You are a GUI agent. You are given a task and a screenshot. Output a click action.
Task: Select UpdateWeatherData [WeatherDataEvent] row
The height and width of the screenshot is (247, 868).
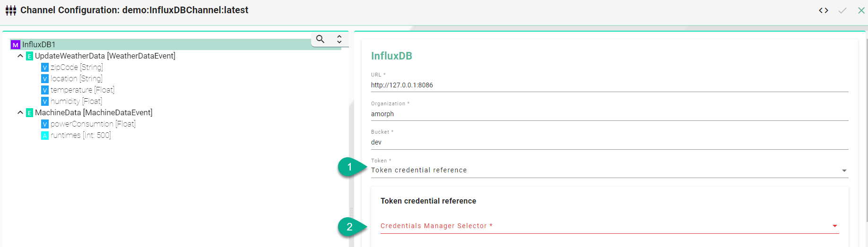pos(105,56)
